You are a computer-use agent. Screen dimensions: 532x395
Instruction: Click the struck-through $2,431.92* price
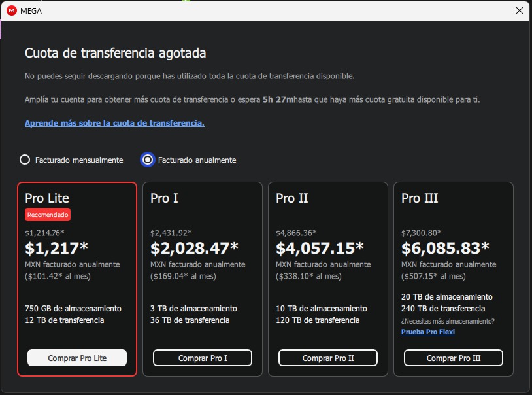click(x=171, y=233)
